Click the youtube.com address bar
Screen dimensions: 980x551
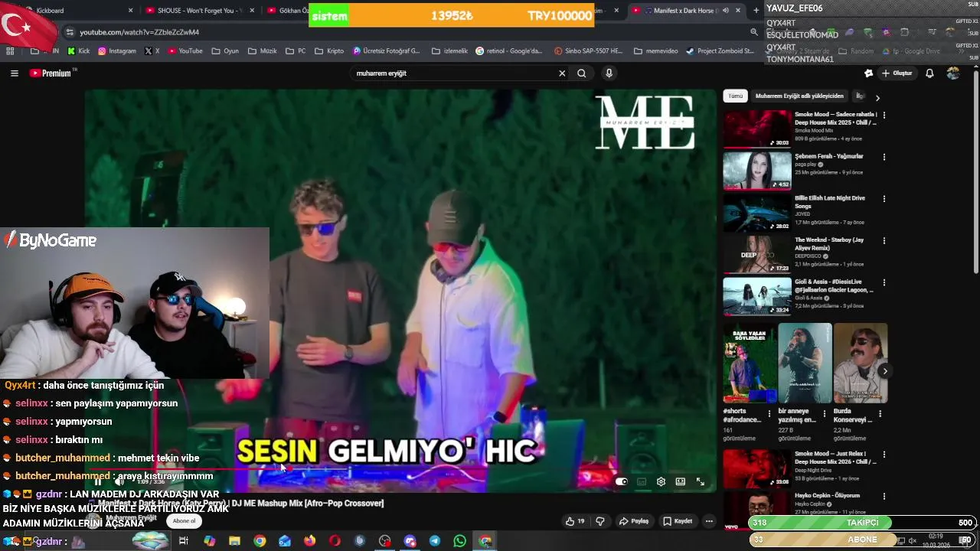click(x=406, y=32)
